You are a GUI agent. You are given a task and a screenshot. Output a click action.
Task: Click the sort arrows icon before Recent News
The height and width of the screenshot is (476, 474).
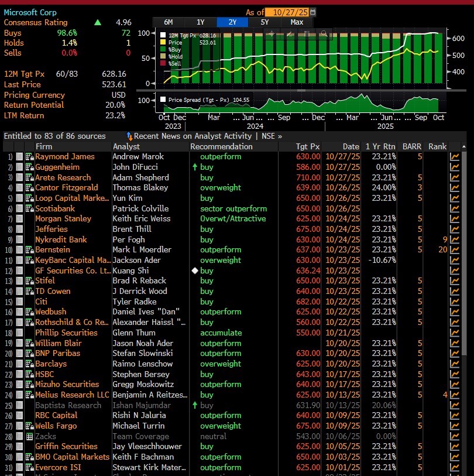click(x=129, y=136)
